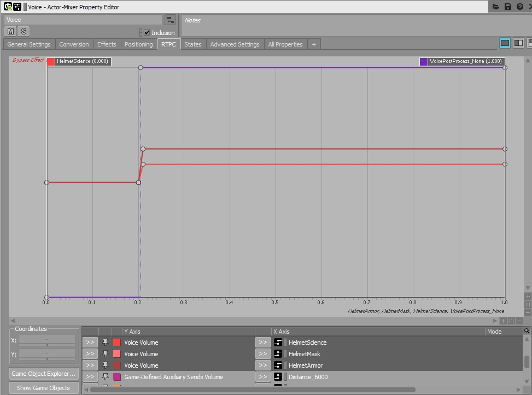Click the vertical zoom reset icon beside the graph
This screenshot has height=395, width=532.
tap(528, 304)
